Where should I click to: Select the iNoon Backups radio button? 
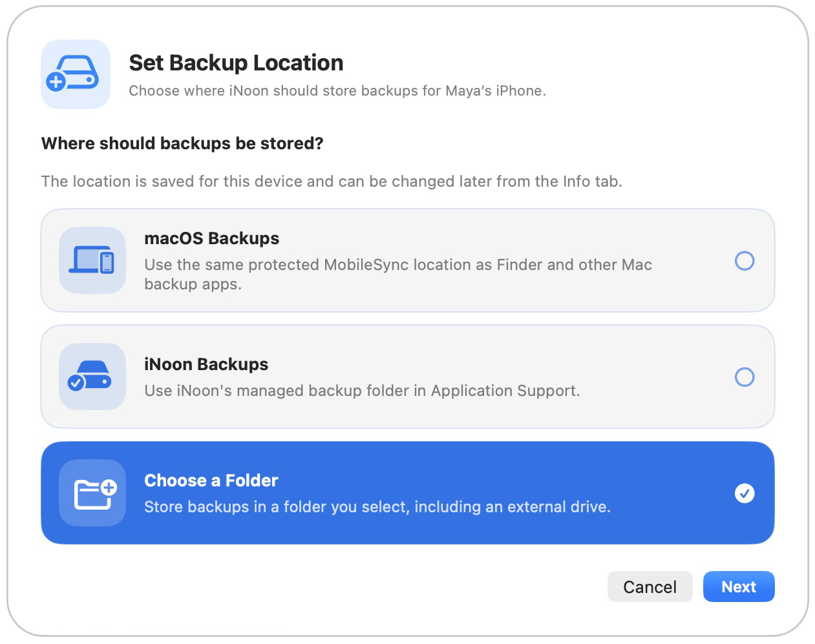[x=745, y=377]
